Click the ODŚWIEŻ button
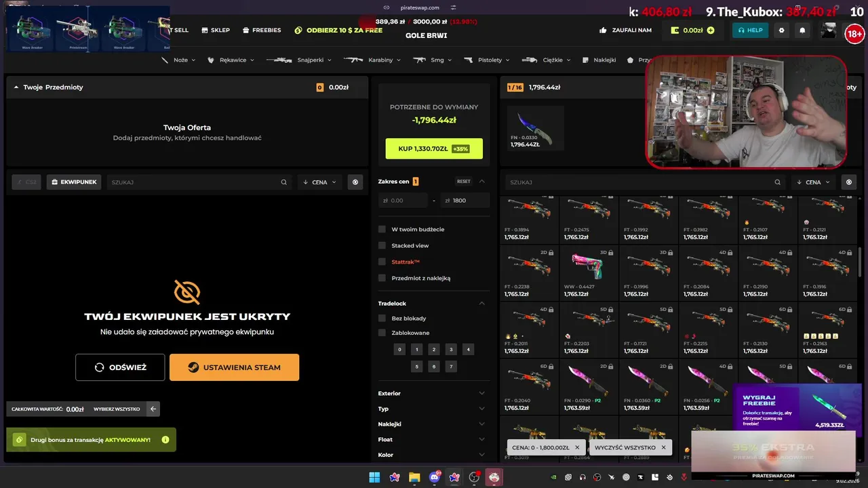The width and height of the screenshot is (868, 488). click(x=120, y=367)
